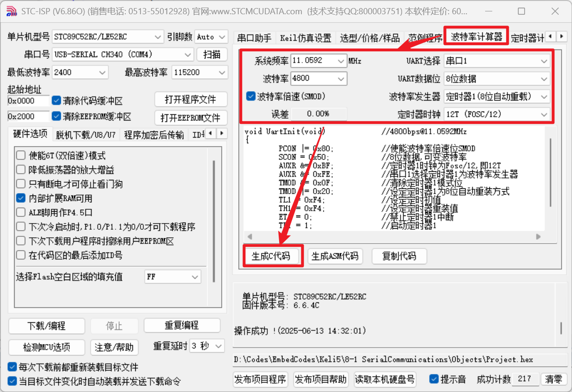This screenshot has height=392, width=572.
Task: Switch to the 波特率计算器 tab
Action: click(x=476, y=37)
